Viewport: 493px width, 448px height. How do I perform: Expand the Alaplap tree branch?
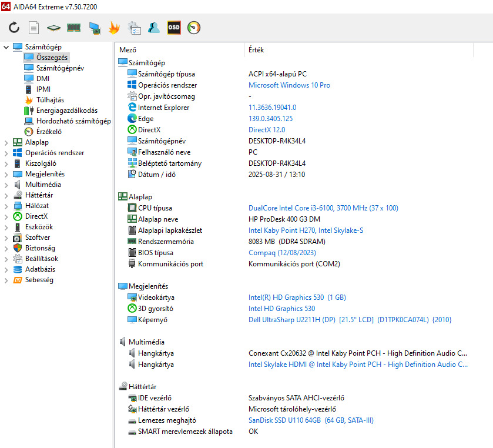[x=6, y=142]
